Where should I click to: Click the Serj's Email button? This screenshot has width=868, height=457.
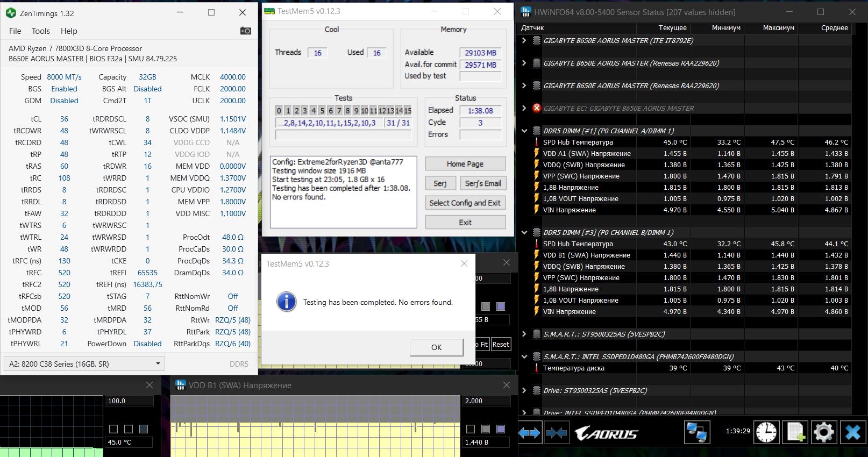[x=483, y=183]
